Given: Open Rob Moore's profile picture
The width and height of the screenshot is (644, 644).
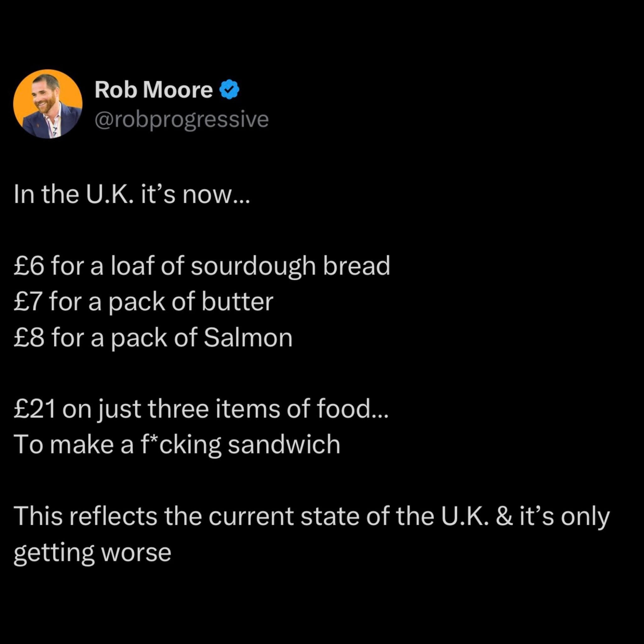Looking at the screenshot, I should coord(48,104).
